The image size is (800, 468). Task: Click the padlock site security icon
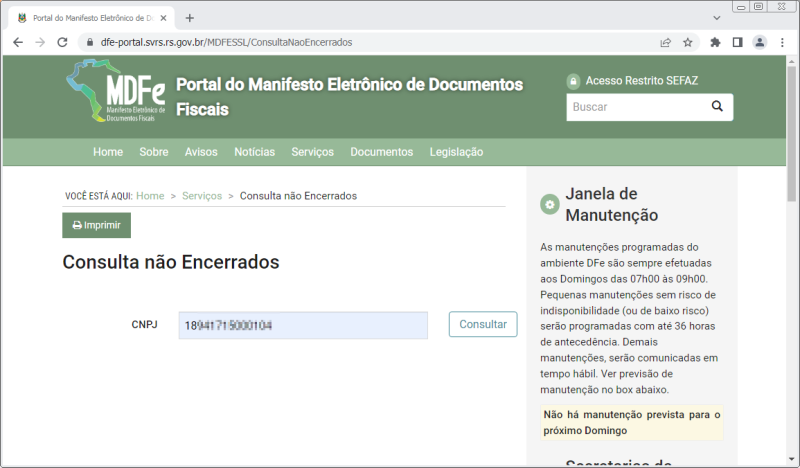(x=90, y=42)
